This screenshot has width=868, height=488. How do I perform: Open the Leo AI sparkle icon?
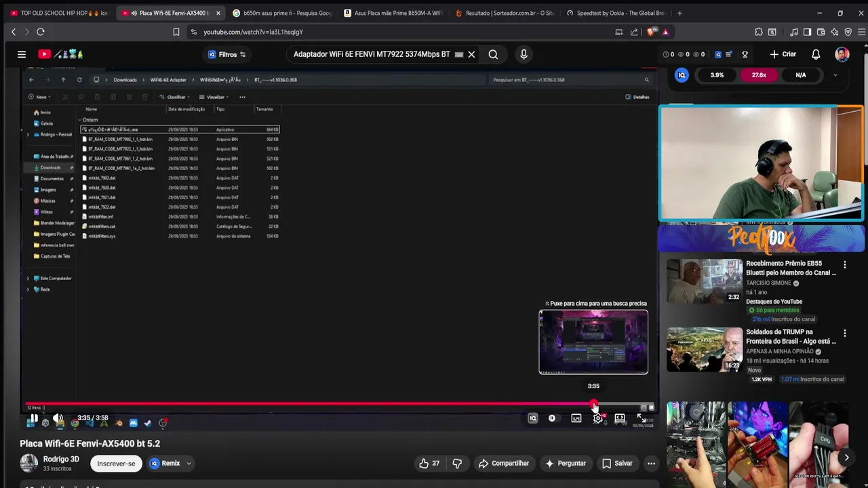[x=834, y=32]
